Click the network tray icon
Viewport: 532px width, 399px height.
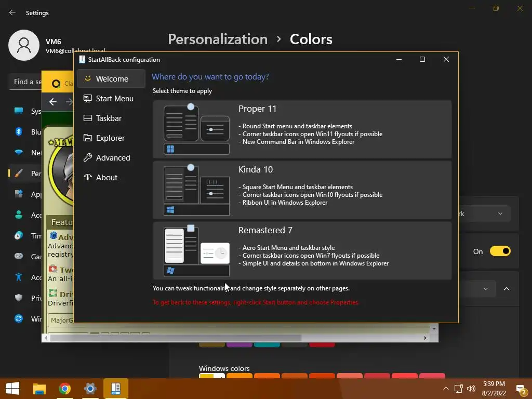[459, 389]
